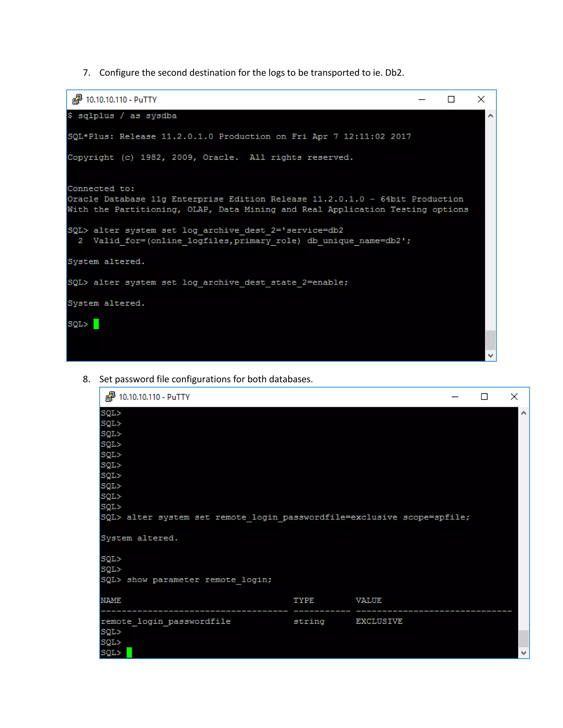This screenshot has height=728, width=563.
Task: Click the scroll up arrow in the first terminal
Action: (490, 116)
